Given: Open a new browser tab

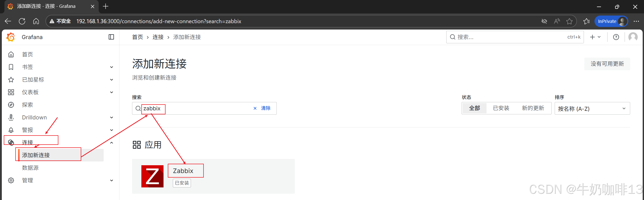Looking at the screenshot, I should tap(106, 6).
